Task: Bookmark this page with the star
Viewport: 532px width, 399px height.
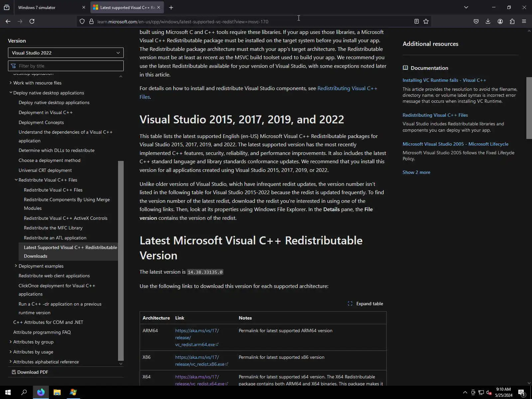Action: tap(426, 21)
